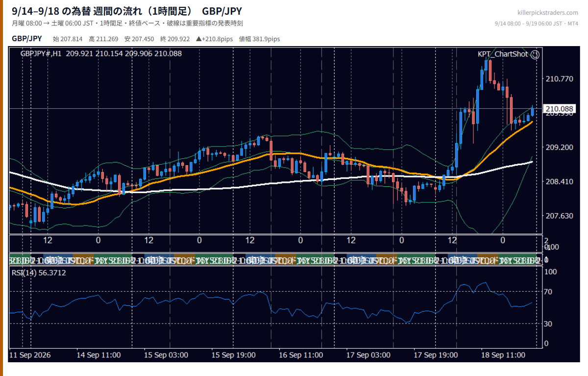Click the 14 Sep 11:00 time label

pyautogui.click(x=99, y=354)
